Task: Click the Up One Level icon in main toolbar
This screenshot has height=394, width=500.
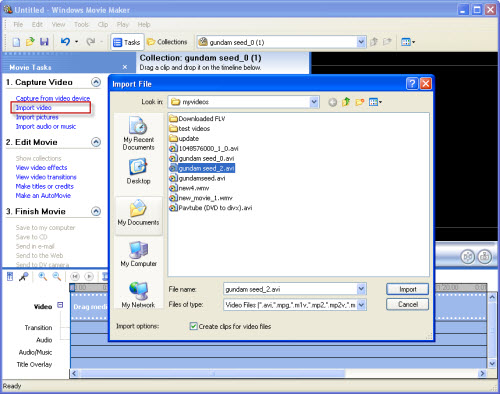Action: coord(374,42)
